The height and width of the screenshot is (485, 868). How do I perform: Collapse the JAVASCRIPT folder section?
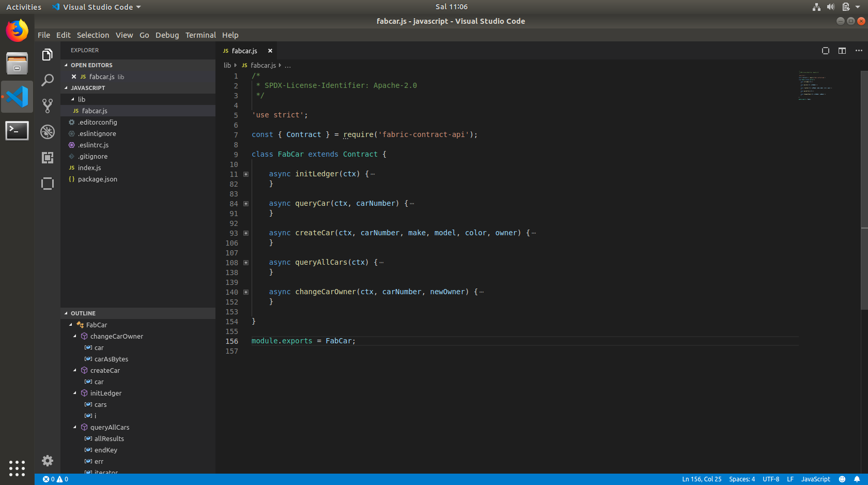pyautogui.click(x=138, y=88)
